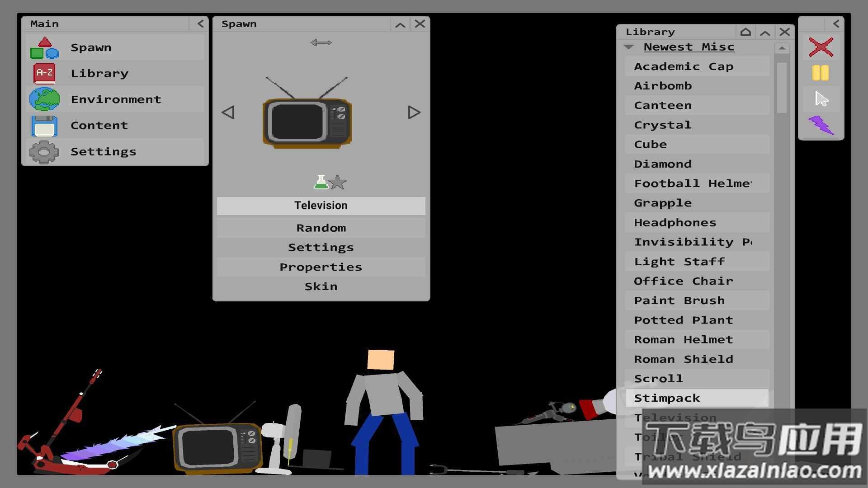This screenshot has width=868, height=488.
Task: Click the Content floppy disk icon
Action: (44, 126)
